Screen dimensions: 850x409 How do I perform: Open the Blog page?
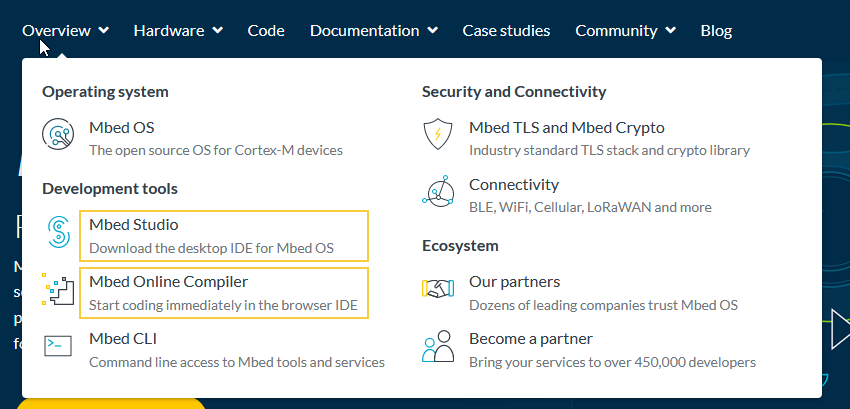coord(716,30)
